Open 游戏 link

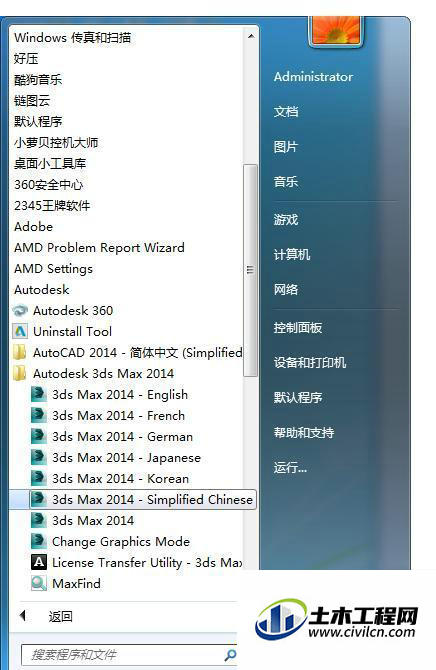click(x=286, y=220)
